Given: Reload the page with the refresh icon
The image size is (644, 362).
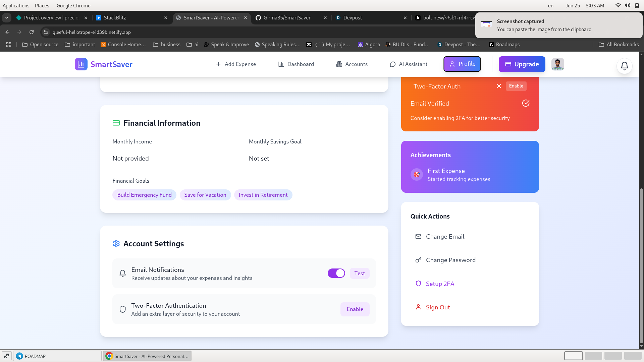Looking at the screenshot, I should pos(32,32).
